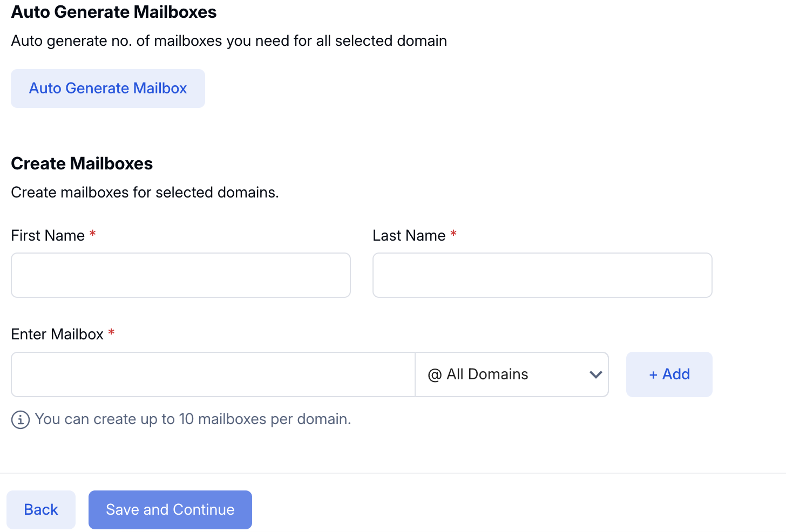Click the Enter Mailbox label
This screenshot has width=786, height=532.
[x=57, y=335]
